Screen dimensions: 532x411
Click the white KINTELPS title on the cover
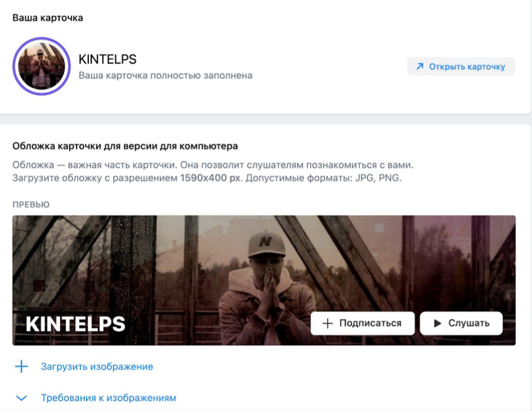coord(76,324)
